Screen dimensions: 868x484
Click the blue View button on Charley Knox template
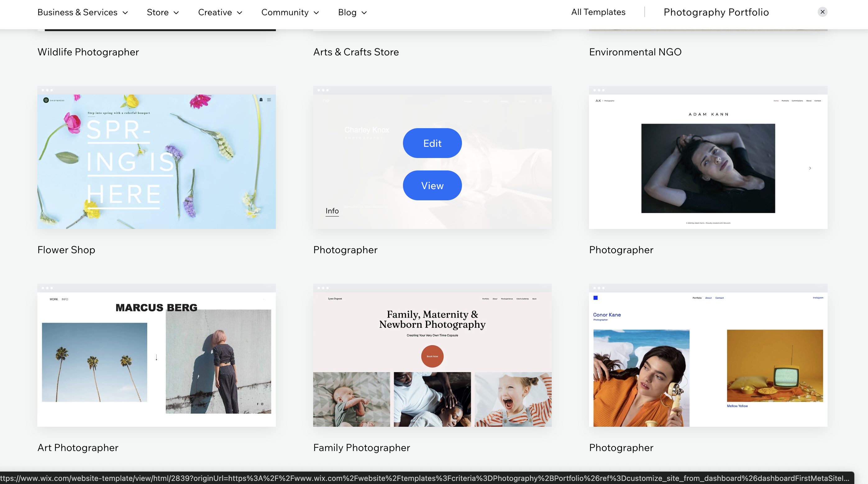(432, 185)
